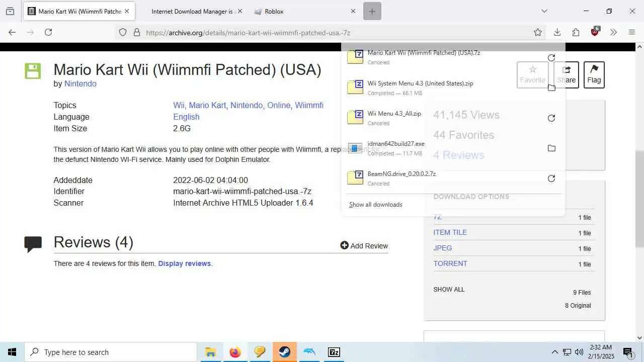Show more toolbar tools overflow chevron
The image size is (644, 362).
tap(613, 32)
